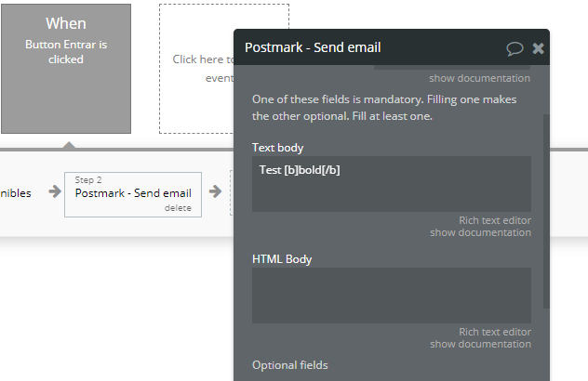Click the Postmark - Send email panel title bar
588x381 pixels.
(372, 47)
